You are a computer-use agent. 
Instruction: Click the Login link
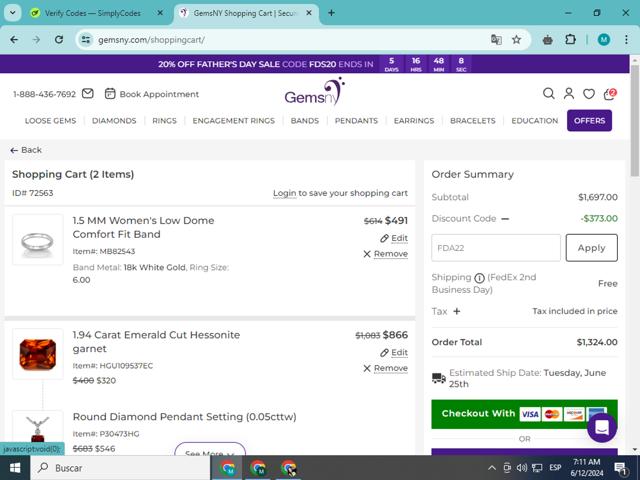pyautogui.click(x=284, y=193)
